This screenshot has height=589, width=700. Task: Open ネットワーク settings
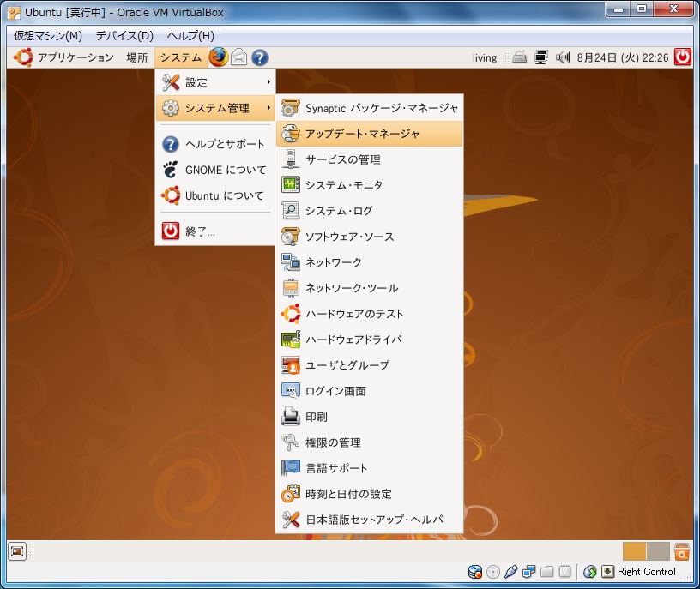[x=369, y=262]
